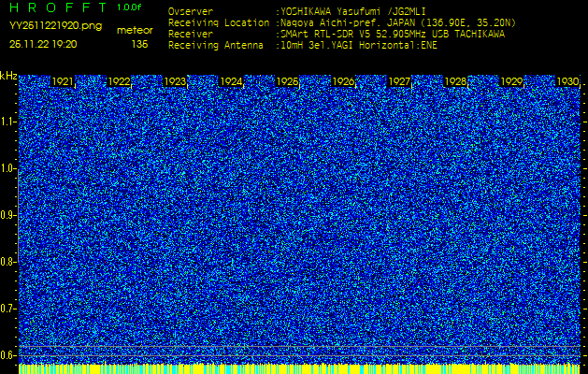Click the 'Ovserver' field label

click(x=191, y=11)
